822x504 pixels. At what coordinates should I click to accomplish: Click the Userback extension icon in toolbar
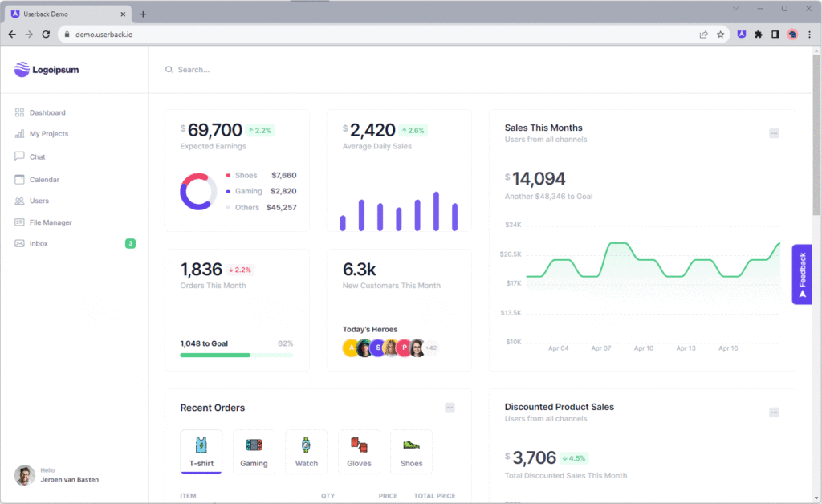tap(742, 35)
